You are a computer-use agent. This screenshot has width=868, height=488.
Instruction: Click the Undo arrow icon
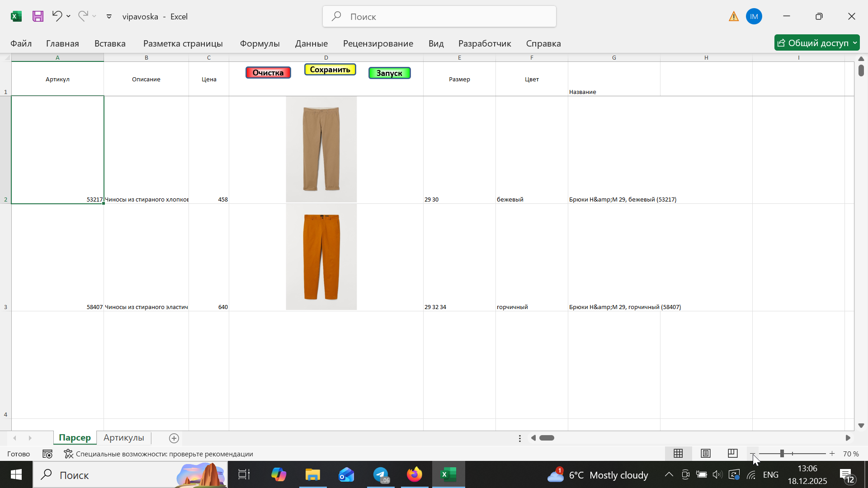pyautogui.click(x=57, y=16)
